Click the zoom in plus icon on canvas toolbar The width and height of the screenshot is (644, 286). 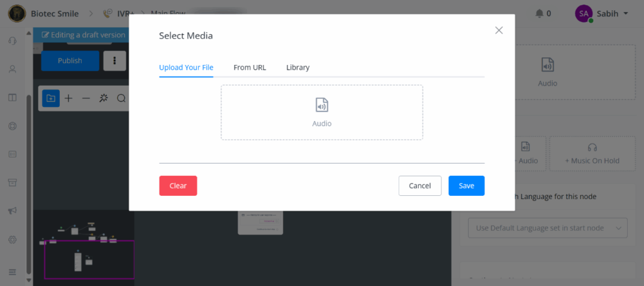pyautogui.click(x=69, y=98)
